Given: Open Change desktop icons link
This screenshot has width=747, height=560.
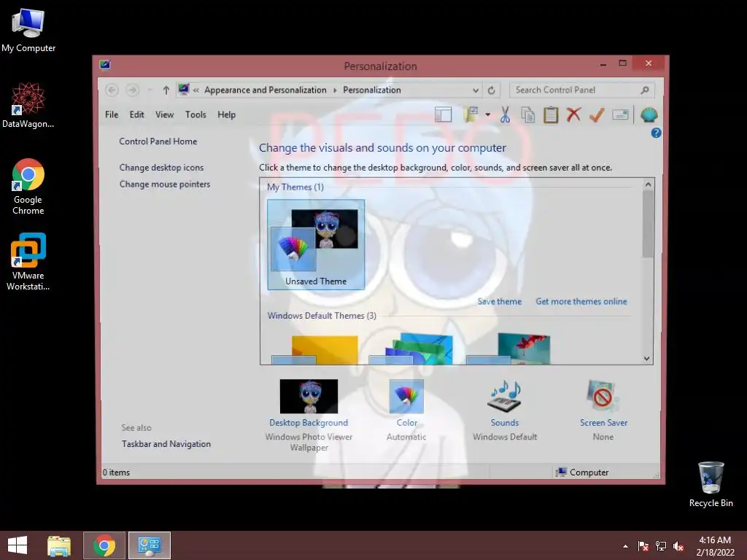Looking at the screenshot, I should pos(161,168).
